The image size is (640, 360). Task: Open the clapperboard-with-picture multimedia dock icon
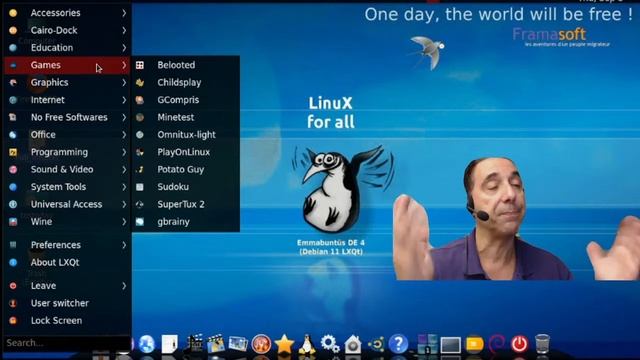coord(216,344)
